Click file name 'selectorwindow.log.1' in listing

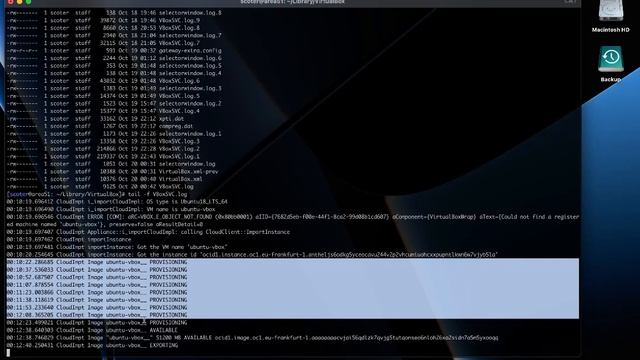[190, 133]
